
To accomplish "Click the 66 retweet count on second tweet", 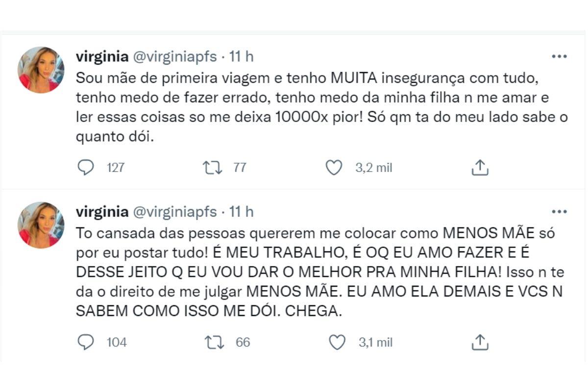I will [243, 342].
